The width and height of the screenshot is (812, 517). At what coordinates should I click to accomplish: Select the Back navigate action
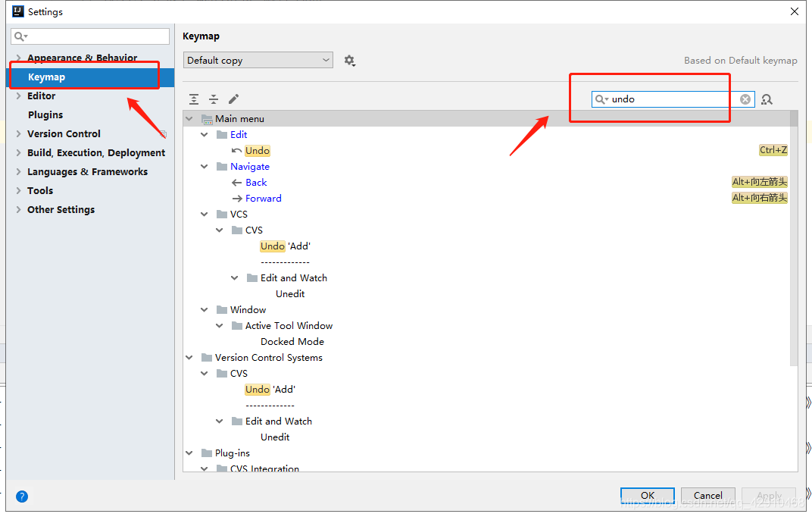pyautogui.click(x=256, y=183)
